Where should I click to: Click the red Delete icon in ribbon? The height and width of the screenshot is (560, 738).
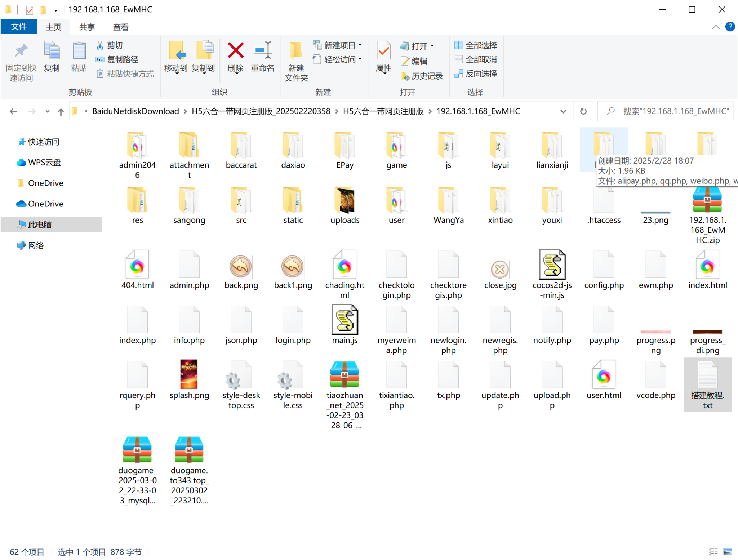[235, 51]
